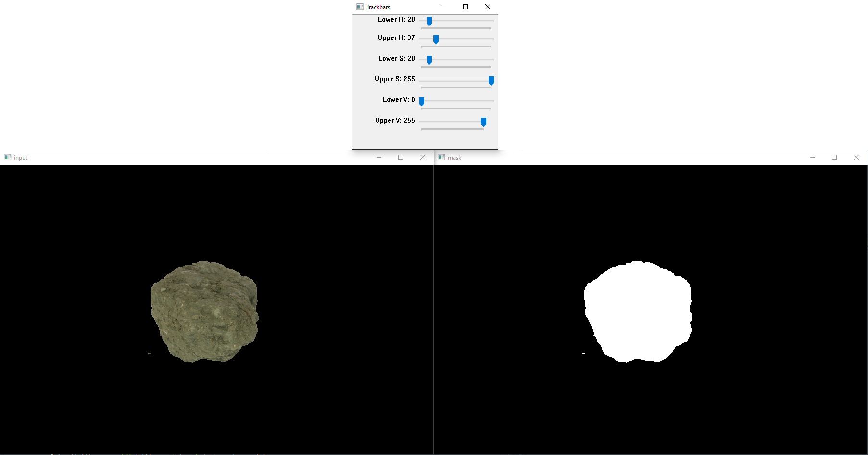Click the 'Lower S: 28' label
The image size is (868, 455).
pyautogui.click(x=397, y=59)
